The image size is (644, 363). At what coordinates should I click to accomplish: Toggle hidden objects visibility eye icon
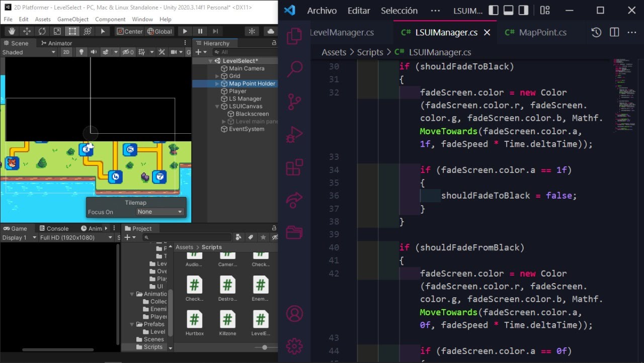tap(128, 52)
